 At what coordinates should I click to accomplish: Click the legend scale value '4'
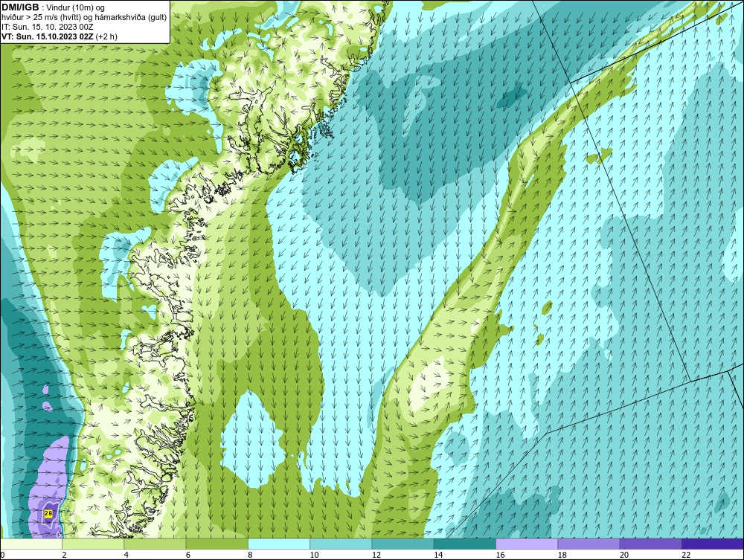(126, 556)
